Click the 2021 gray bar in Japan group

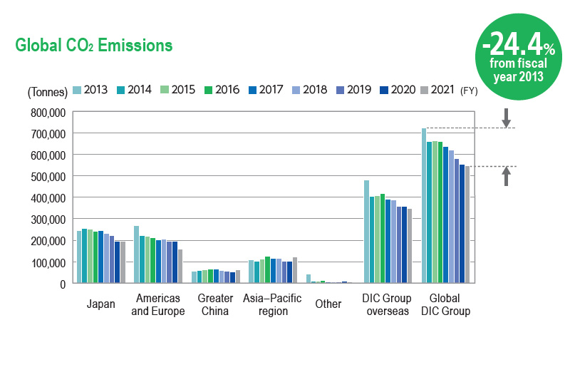123,262
